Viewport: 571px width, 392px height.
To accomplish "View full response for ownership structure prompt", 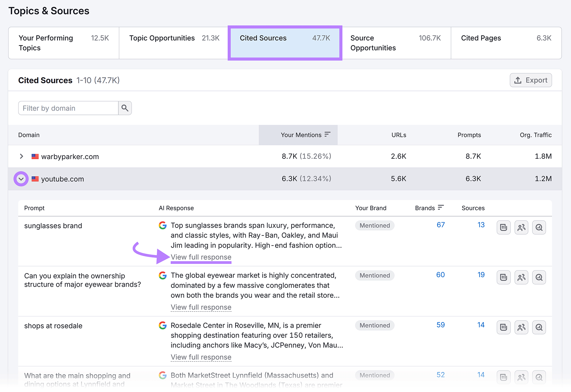I will (x=201, y=307).
